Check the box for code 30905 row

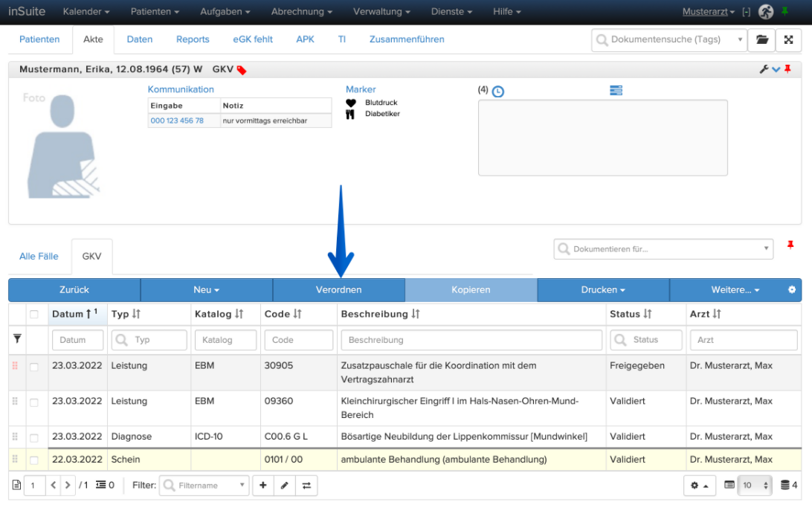34,367
